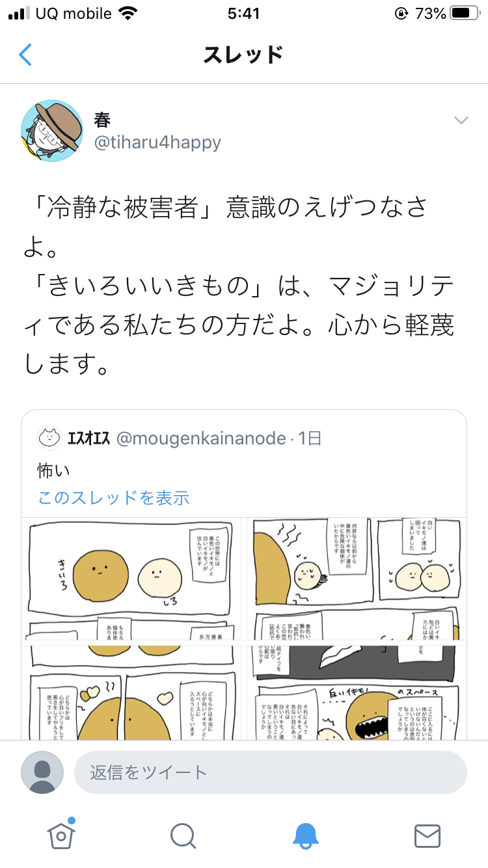The height and width of the screenshot is (868, 488).
Task: View bottom-right manga image with toothy creature
Action: (357, 693)
